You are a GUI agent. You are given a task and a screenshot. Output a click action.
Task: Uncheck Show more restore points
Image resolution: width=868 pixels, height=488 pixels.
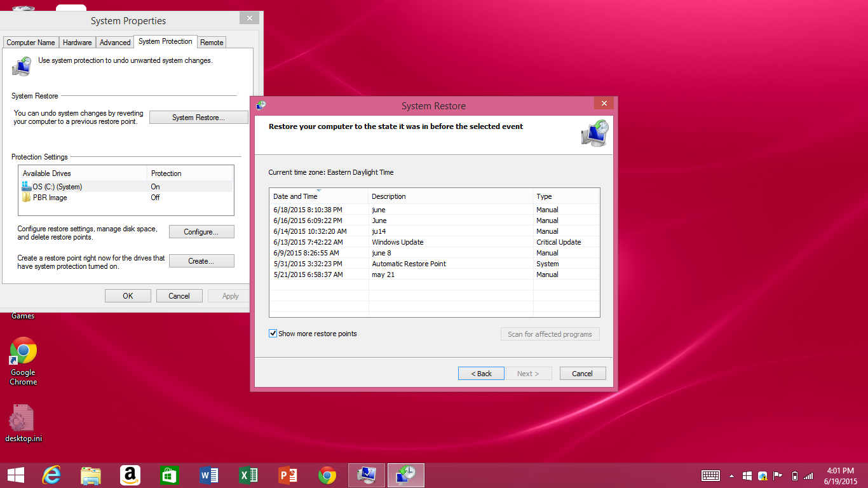273,334
